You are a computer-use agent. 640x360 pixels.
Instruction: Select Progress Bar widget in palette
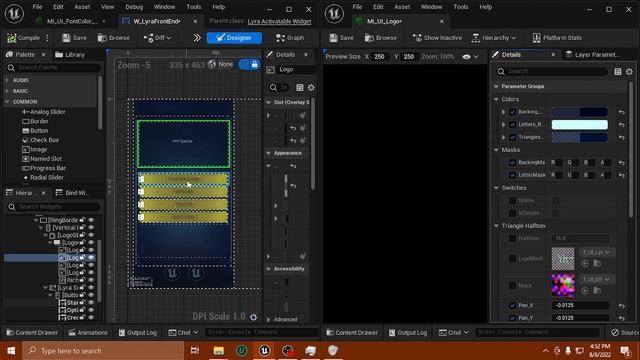tap(43, 168)
